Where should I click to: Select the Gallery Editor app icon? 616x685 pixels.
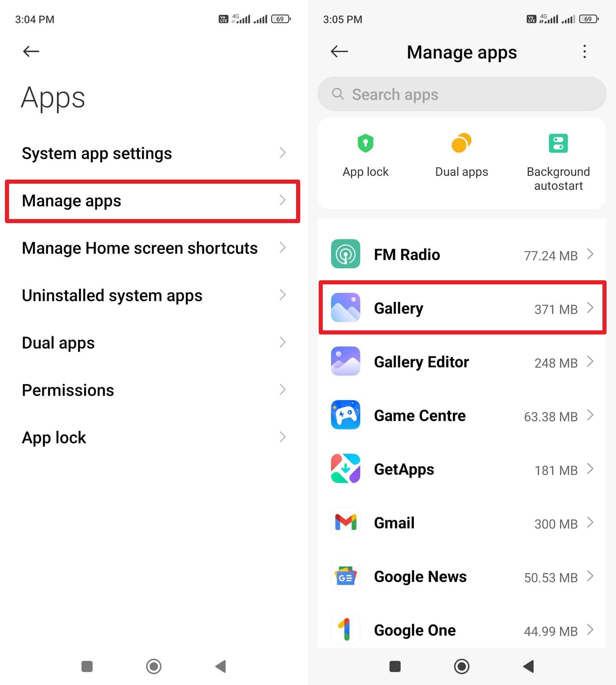click(345, 361)
